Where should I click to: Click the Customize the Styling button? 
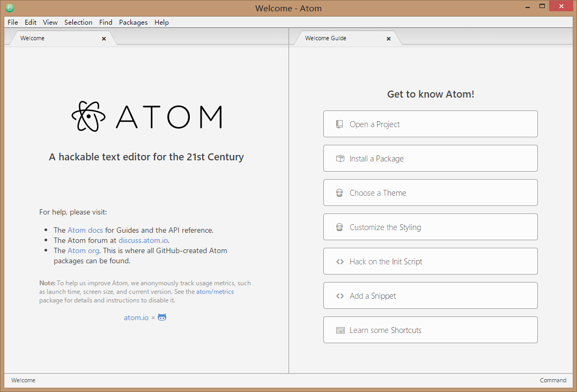430,227
